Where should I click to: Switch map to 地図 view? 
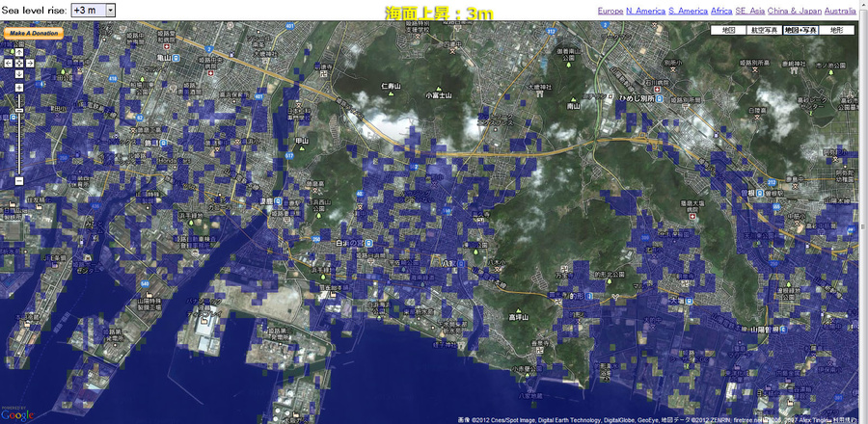coord(728,30)
